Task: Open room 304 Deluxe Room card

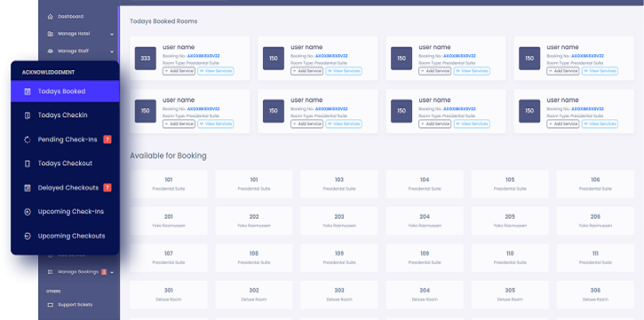Action: click(425, 295)
